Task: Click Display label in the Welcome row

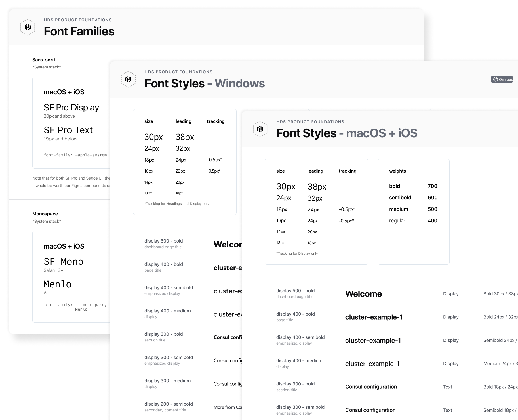Action: (451, 294)
